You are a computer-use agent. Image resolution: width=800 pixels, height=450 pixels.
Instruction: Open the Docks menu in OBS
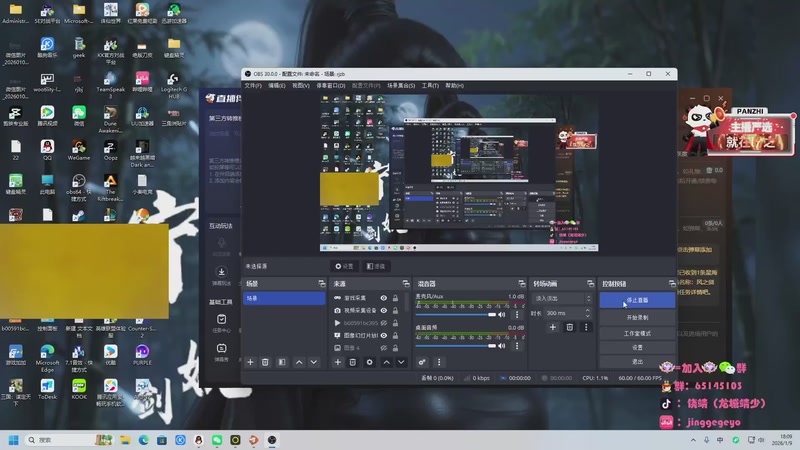point(331,86)
